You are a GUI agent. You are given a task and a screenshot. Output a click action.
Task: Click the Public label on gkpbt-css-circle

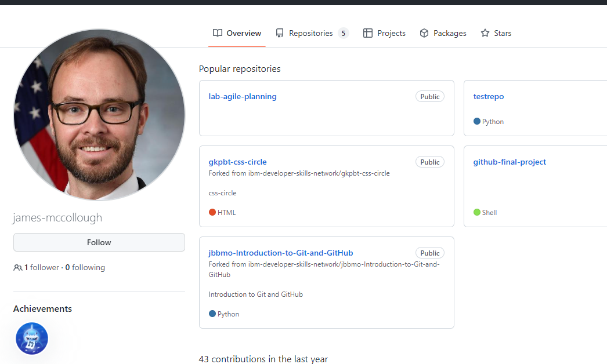click(x=429, y=162)
